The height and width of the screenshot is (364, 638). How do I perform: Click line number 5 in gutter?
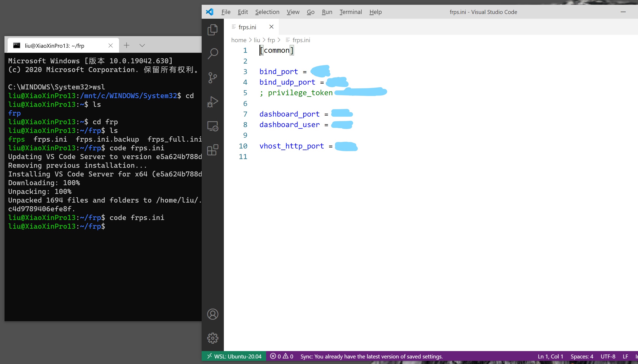[x=245, y=93]
